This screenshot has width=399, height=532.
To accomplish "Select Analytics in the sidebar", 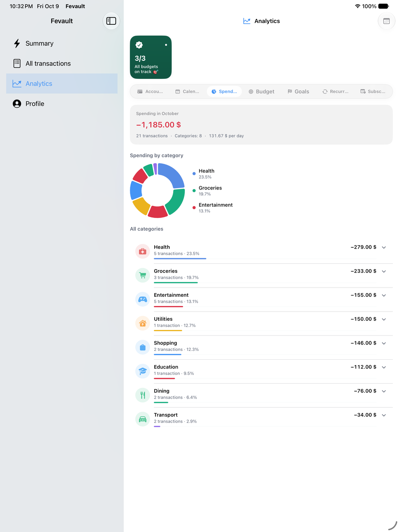I will [x=62, y=83].
